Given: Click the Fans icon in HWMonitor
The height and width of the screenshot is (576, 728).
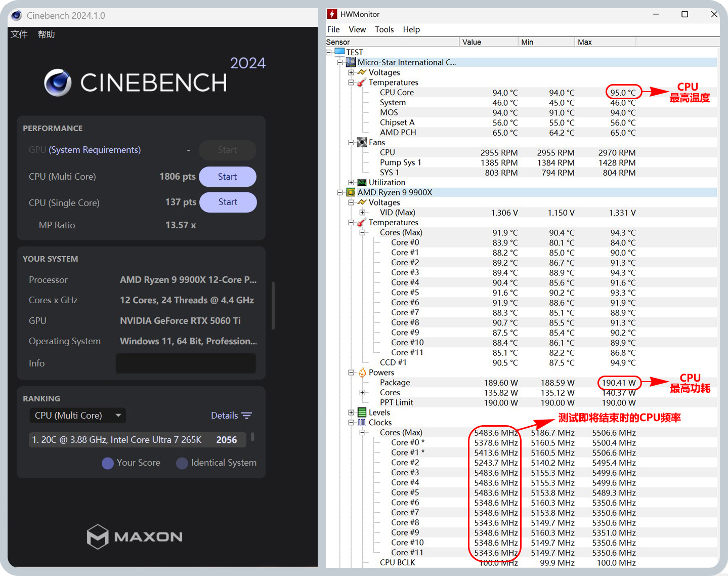Looking at the screenshot, I should click(362, 142).
